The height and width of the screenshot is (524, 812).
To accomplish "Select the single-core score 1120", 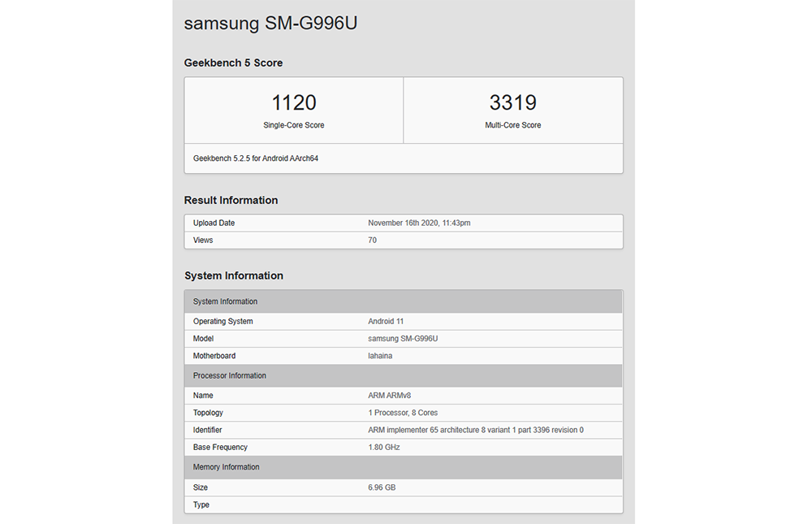I will (294, 102).
